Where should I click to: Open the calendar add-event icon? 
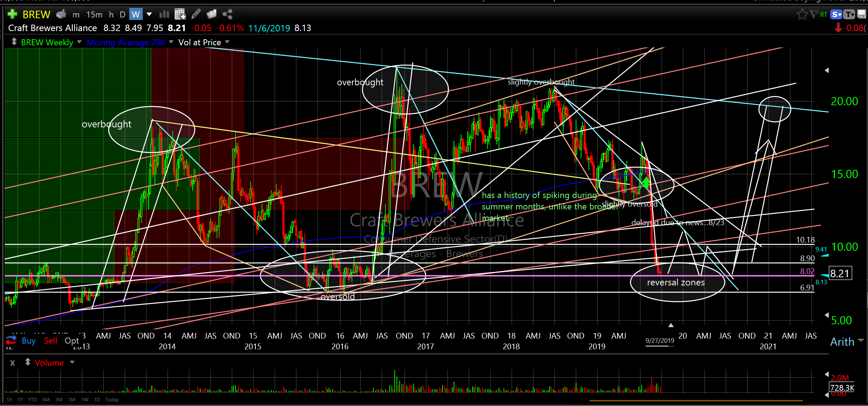coord(180,14)
